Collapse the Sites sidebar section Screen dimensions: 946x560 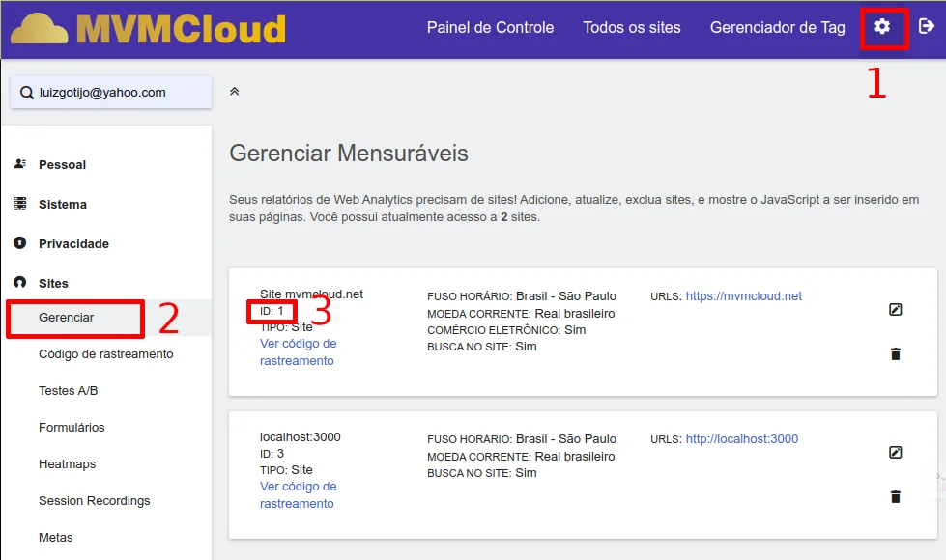click(x=53, y=284)
